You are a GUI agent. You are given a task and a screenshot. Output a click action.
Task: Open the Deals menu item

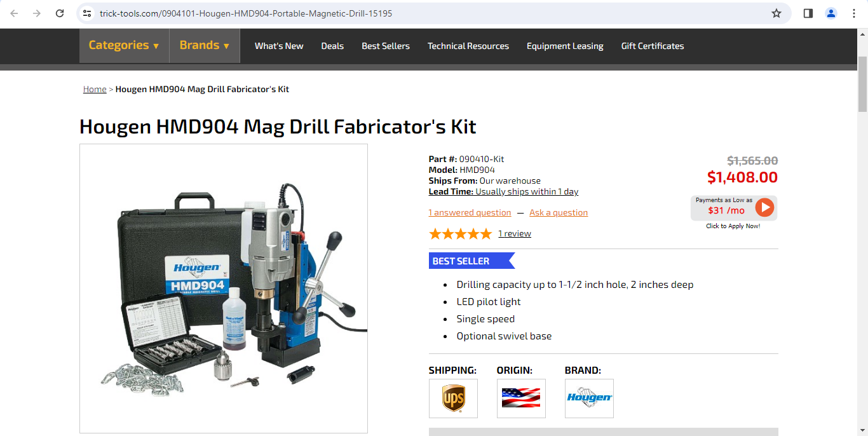[332, 46]
